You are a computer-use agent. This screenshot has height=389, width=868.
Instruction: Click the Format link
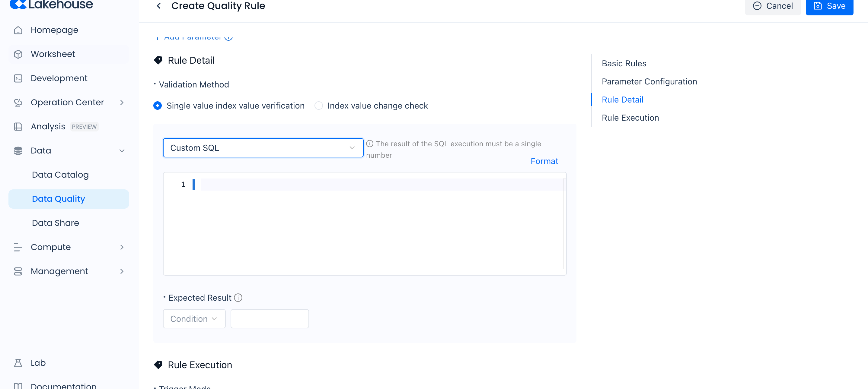(x=544, y=161)
